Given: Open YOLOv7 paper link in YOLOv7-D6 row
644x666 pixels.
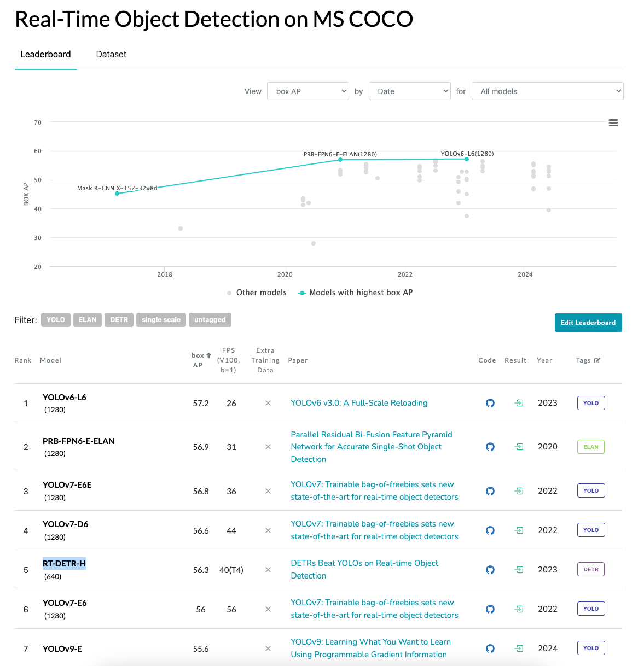Looking at the screenshot, I should 374,530.
